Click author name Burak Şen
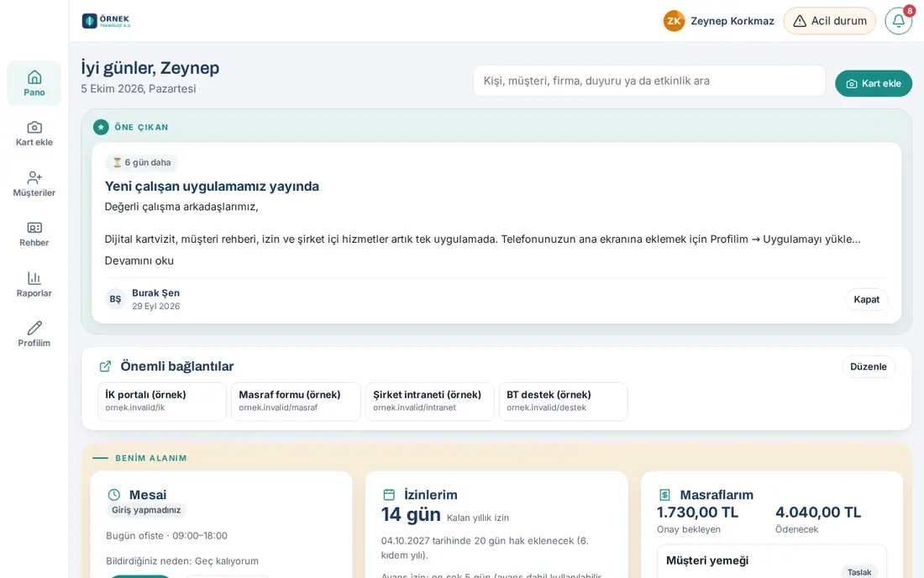This screenshot has width=924, height=578. coord(155,293)
